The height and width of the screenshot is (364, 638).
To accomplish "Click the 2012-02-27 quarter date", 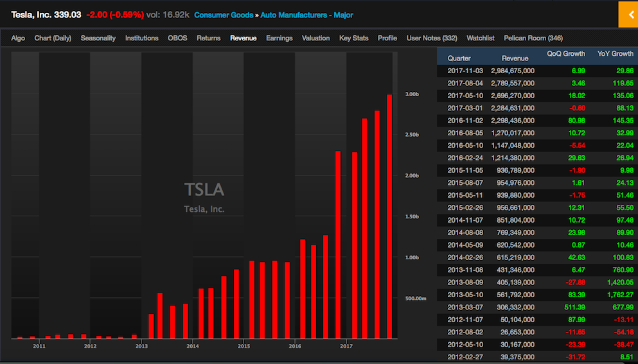I will click(x=465, y=357).
